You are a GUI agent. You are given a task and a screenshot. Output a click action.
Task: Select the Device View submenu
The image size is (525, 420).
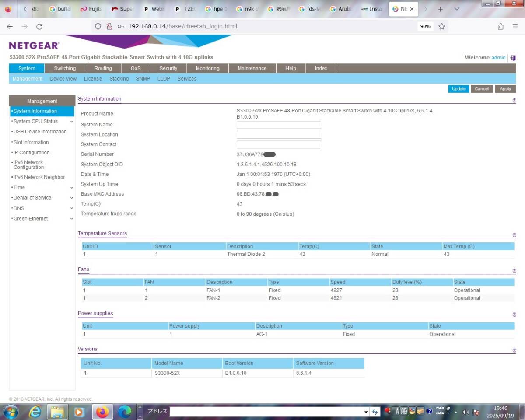pos(63,79)
